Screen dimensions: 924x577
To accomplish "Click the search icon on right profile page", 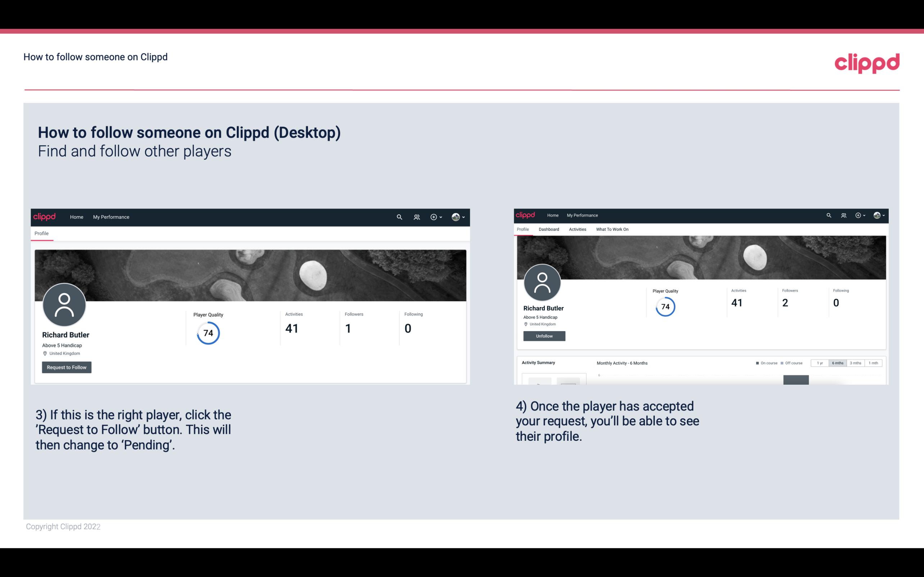I will click(x=829, y=215).
